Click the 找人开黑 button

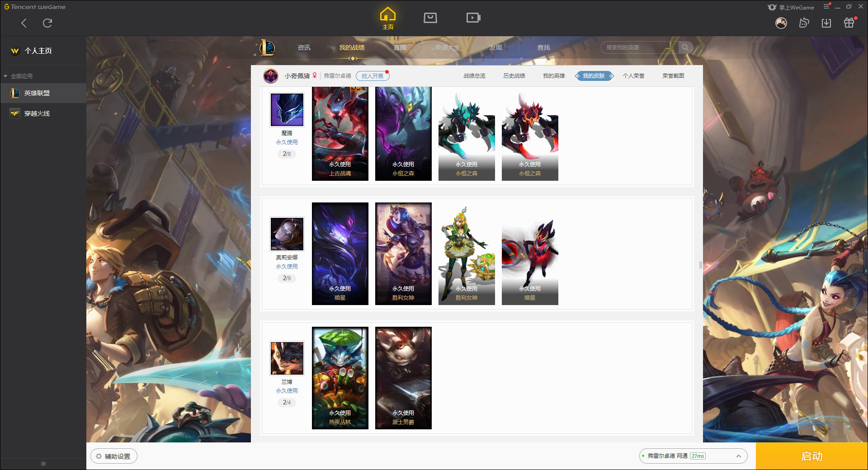click(x=373, y=76)
